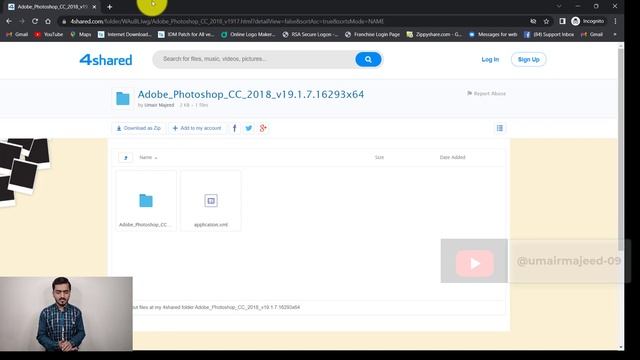
Task: Open the application.xml file
Action: [x=211, y=201]
